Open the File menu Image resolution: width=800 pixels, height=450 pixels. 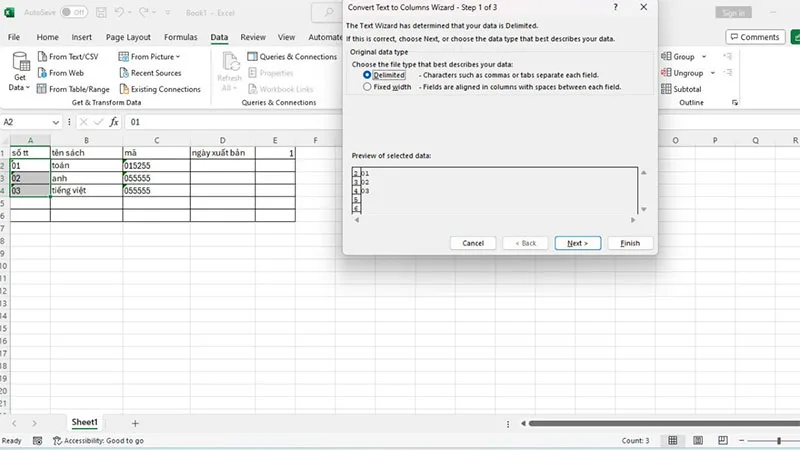click(x=14, y=37)
